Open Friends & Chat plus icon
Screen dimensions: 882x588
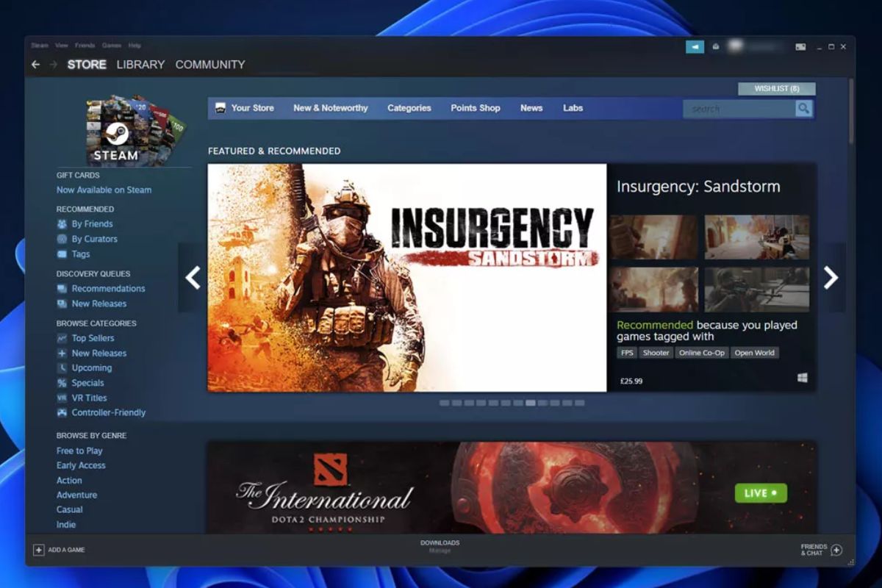click(836, 550)
